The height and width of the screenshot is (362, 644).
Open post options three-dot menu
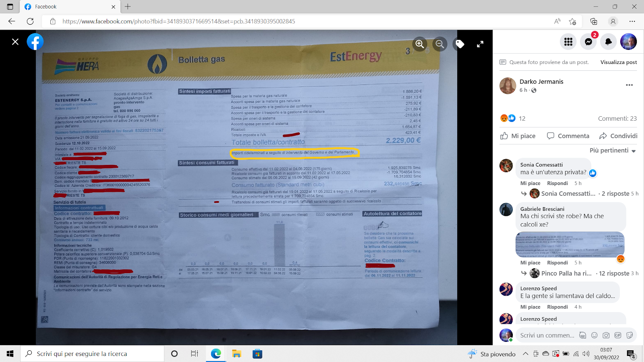630,85
